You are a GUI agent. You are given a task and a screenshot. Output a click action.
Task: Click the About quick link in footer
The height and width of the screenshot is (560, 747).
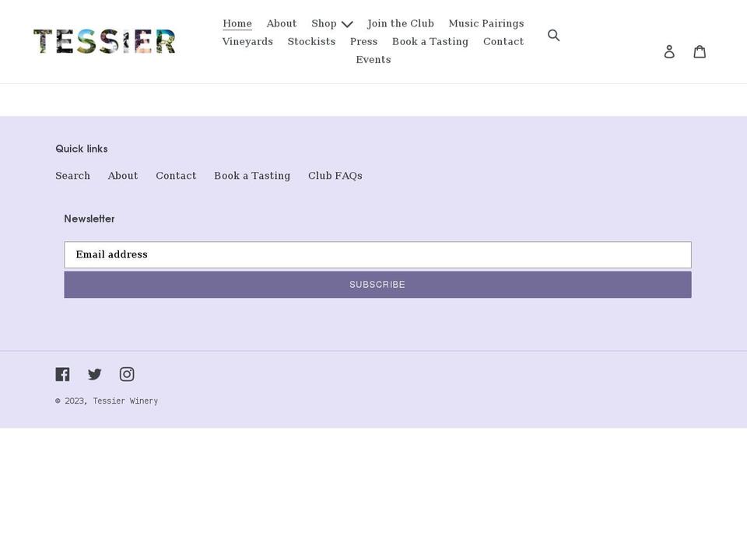[x=123, y=176]
